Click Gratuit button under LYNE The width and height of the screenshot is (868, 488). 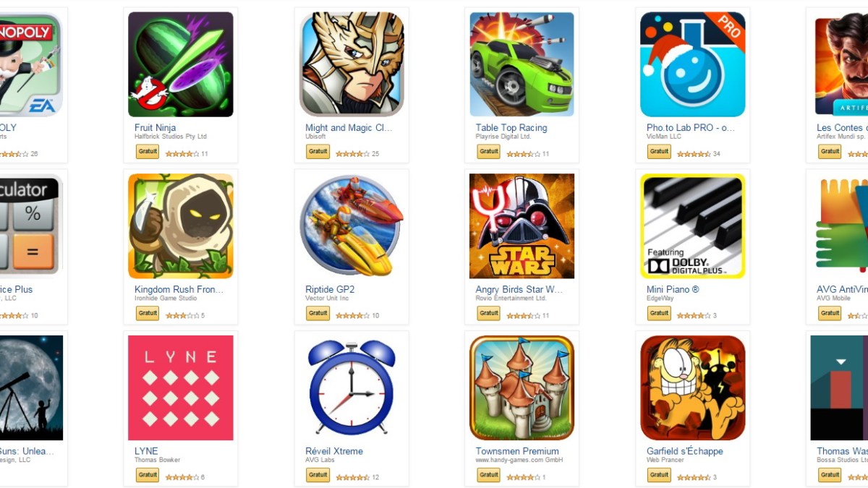pos(148,476)
